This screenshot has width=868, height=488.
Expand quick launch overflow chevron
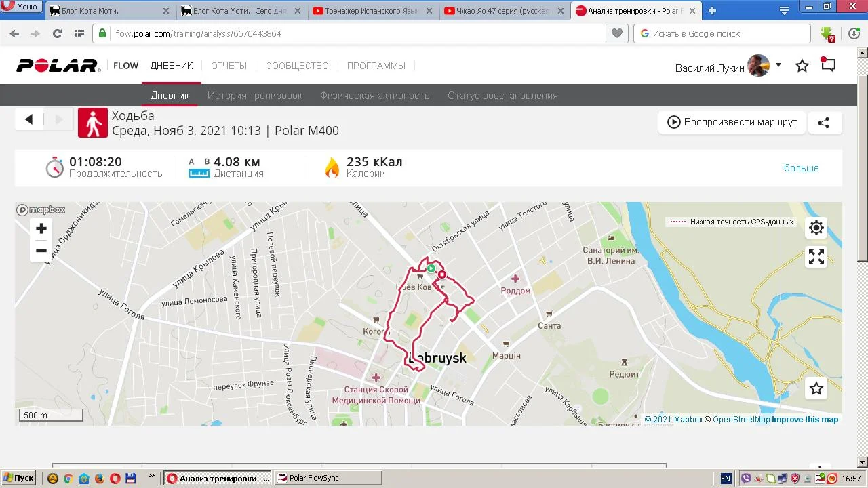coord(151,476)
